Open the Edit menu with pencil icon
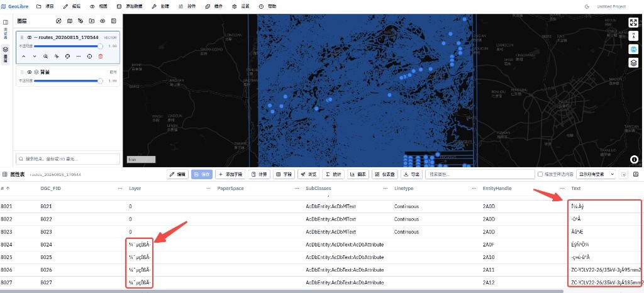 [x=72, y=6]
